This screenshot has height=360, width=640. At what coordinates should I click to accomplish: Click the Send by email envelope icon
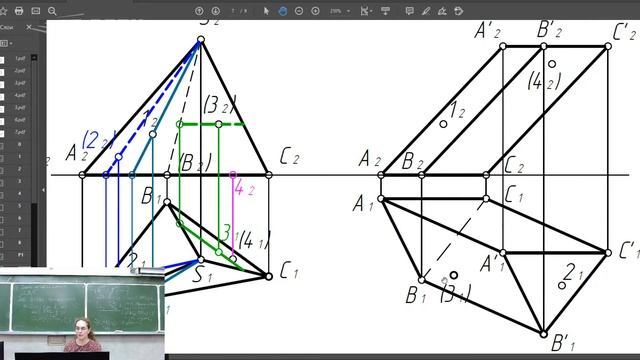tap(36, 11)
